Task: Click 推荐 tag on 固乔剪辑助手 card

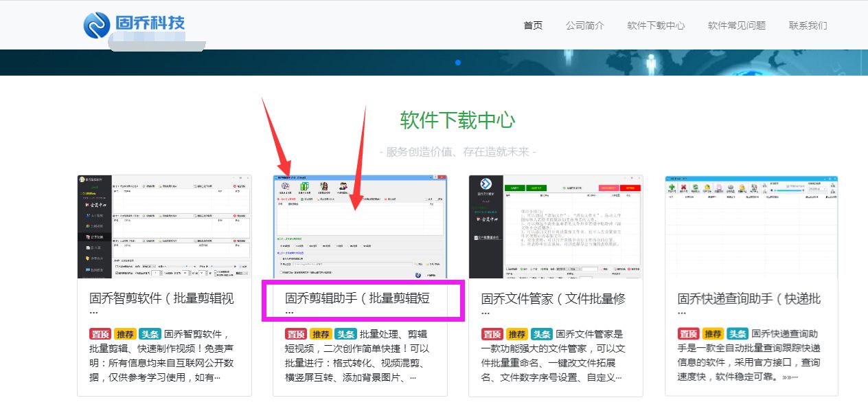Action: pos(321,334)
